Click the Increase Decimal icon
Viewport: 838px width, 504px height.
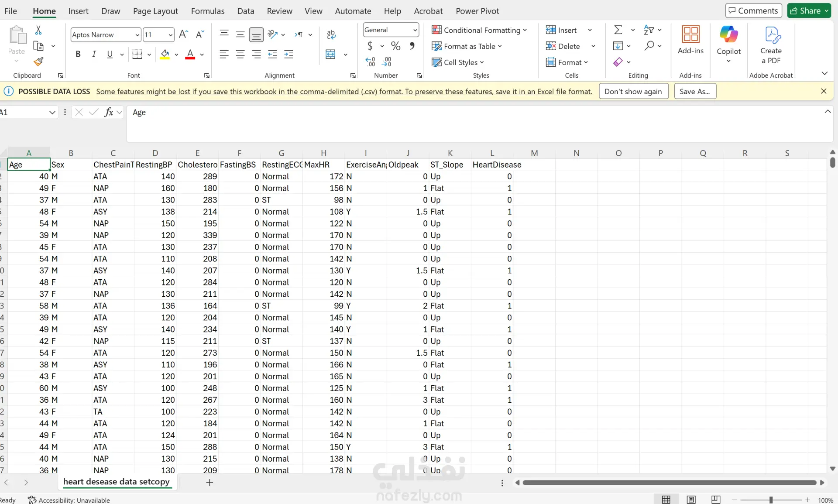click(370, 62)
